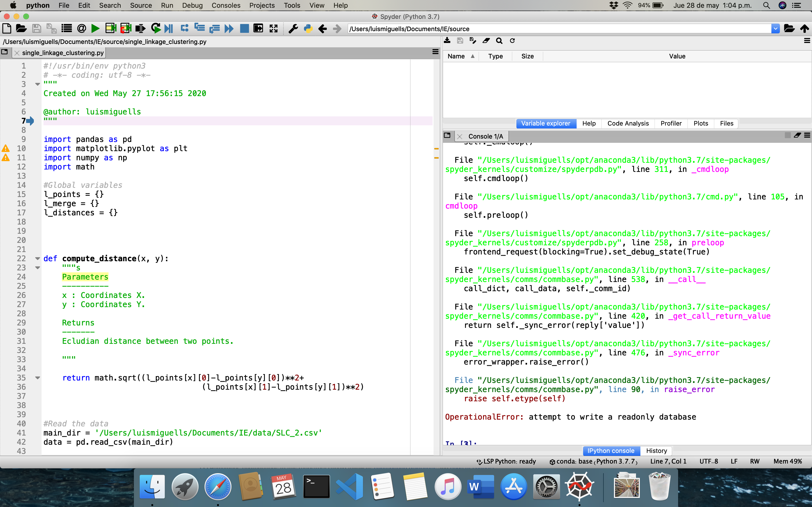Open Spyder preferences with the wrench icon
Screen dimensions: 812x507
pos(293,28)
